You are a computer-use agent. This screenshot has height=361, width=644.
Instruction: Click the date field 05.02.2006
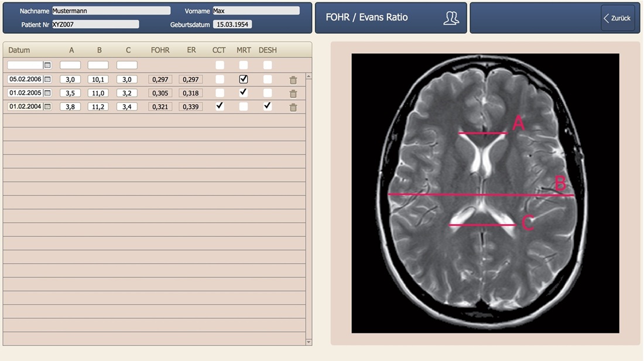pos(25,79)
